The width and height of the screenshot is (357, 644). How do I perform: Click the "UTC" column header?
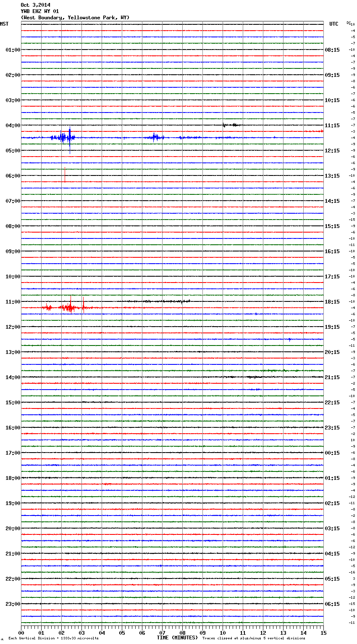tap(334, 24)
